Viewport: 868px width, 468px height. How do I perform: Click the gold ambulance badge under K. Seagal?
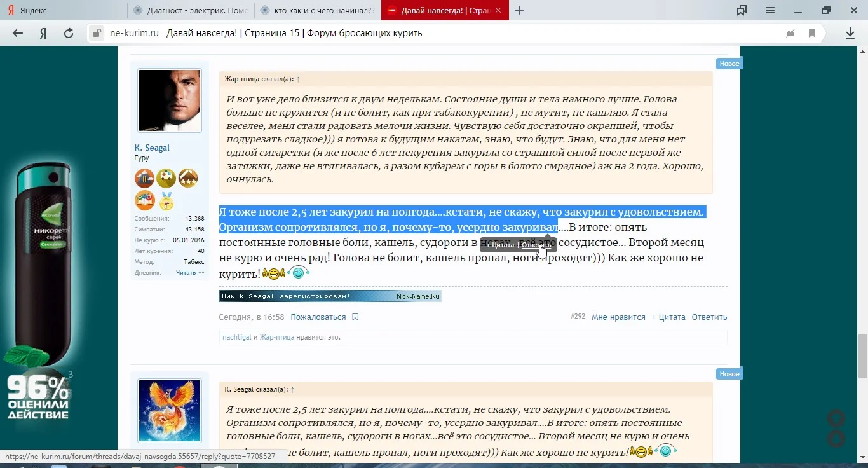[166, 178]
